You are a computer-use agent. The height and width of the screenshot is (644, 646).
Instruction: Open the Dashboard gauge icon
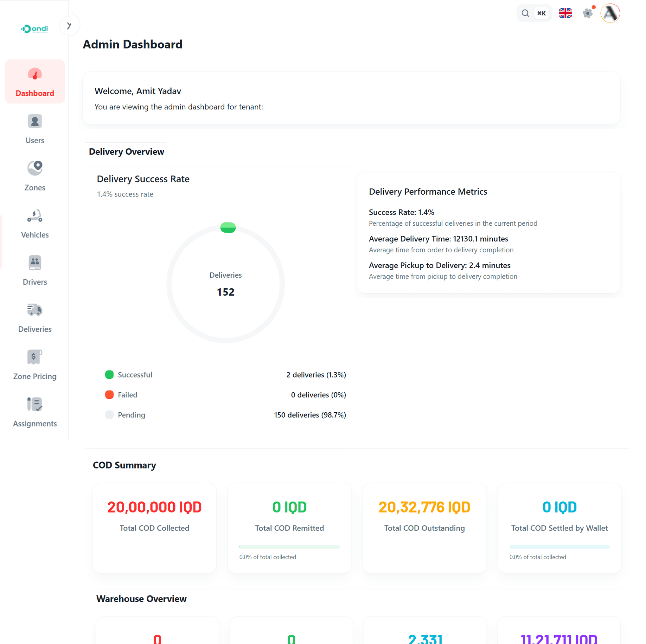(35, 74)
